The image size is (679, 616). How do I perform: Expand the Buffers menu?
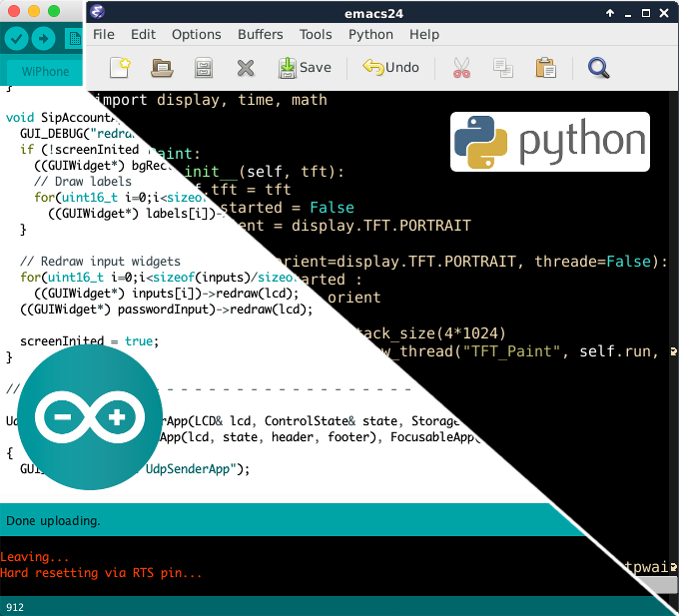pos(261,34)
